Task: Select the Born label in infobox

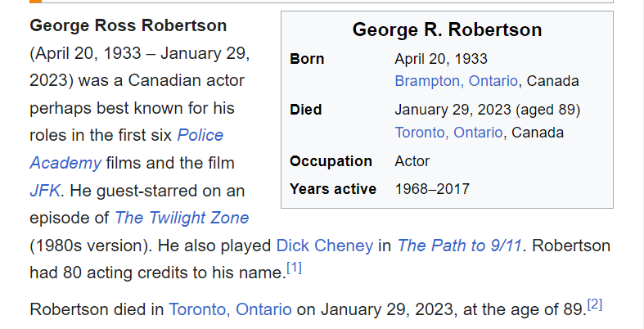Action: point(307,59)
